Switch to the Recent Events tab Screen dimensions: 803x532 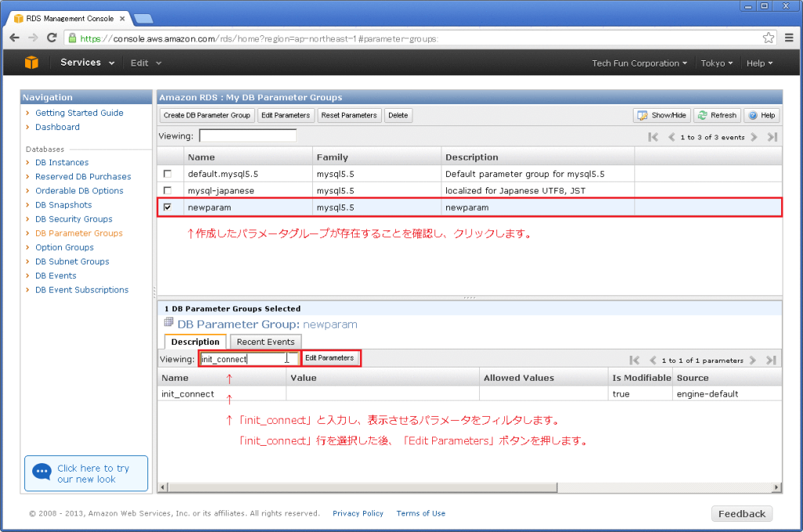(x=266, y=342)
